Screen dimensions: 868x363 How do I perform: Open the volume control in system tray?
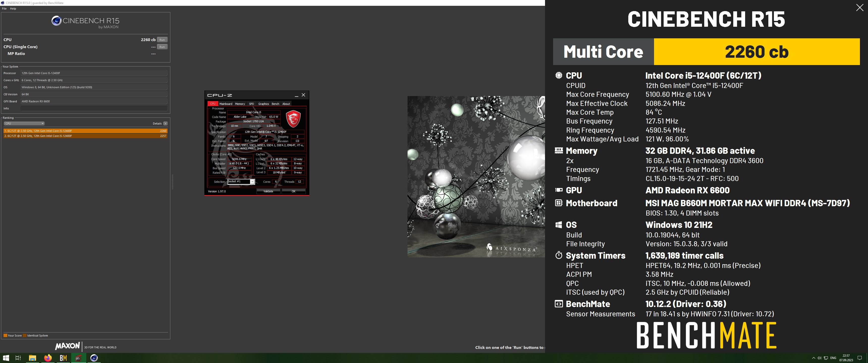click(820, 358)
